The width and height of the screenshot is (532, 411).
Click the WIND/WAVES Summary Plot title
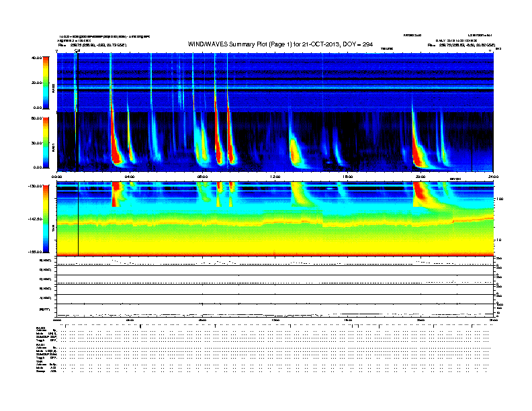280,44
